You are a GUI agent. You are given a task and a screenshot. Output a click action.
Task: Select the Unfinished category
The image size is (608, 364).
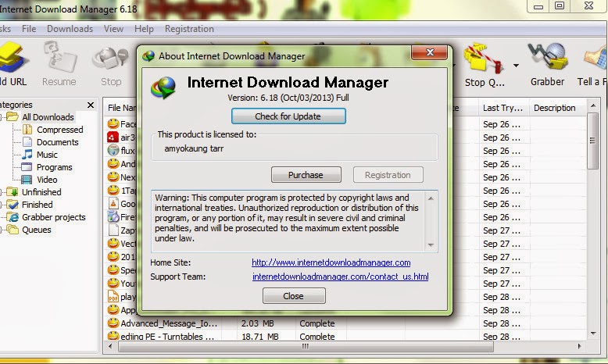[x=41, y=192]
